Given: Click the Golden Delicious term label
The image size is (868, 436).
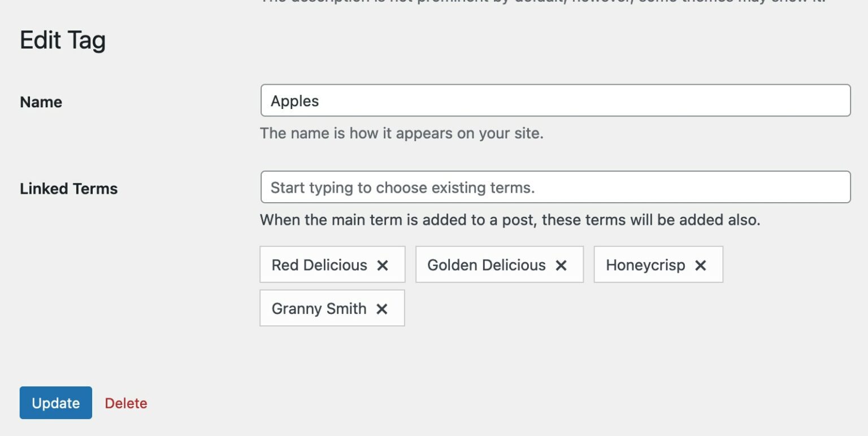Looking at the screenshot, I should pos(487,265).
